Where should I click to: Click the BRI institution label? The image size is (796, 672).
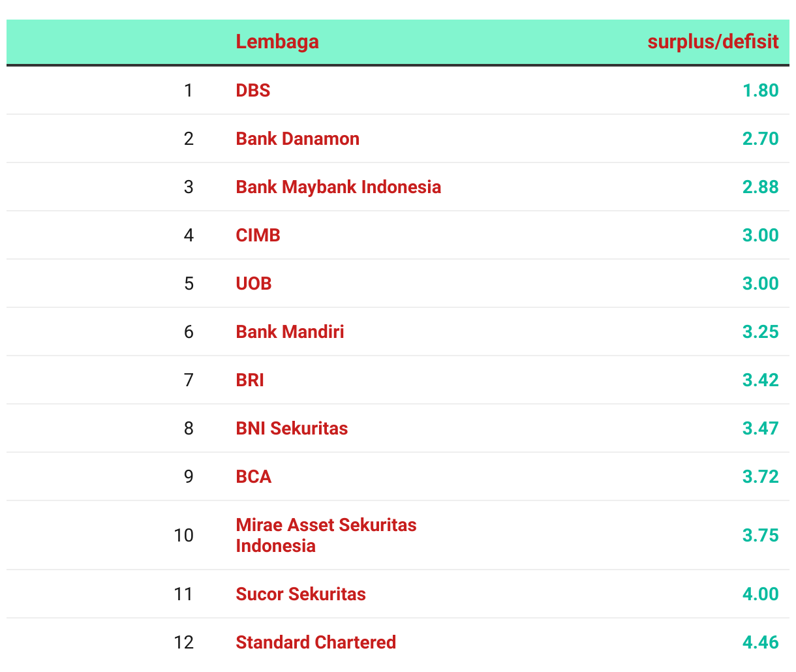click(250, 380)
